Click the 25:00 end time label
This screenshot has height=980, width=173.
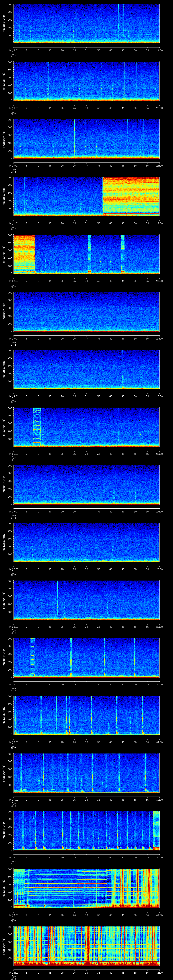160,396
